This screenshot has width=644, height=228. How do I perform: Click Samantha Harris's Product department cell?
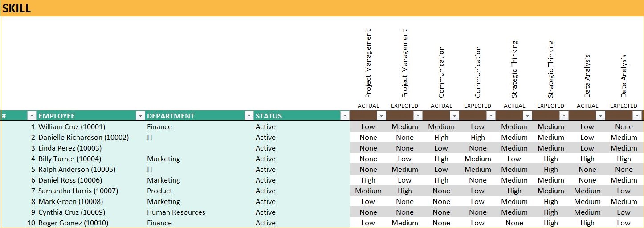200,191
